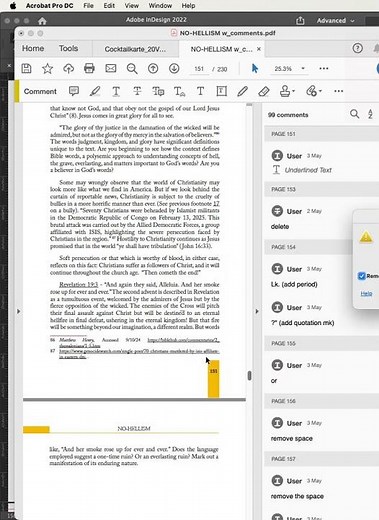Select the 'remove the space' comment on page 157
The image size is (379, 520).
click(x=323, y=488)
